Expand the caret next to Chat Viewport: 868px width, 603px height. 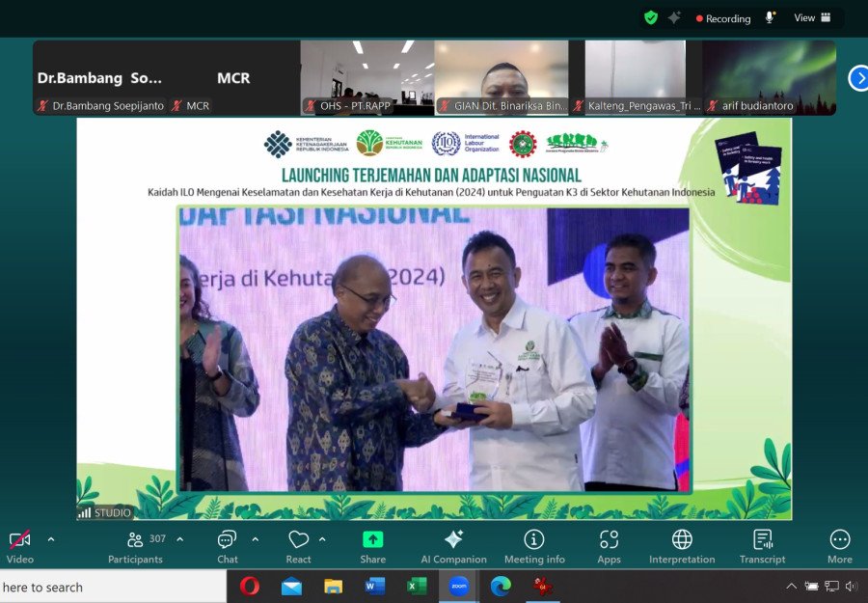point(256,538)
